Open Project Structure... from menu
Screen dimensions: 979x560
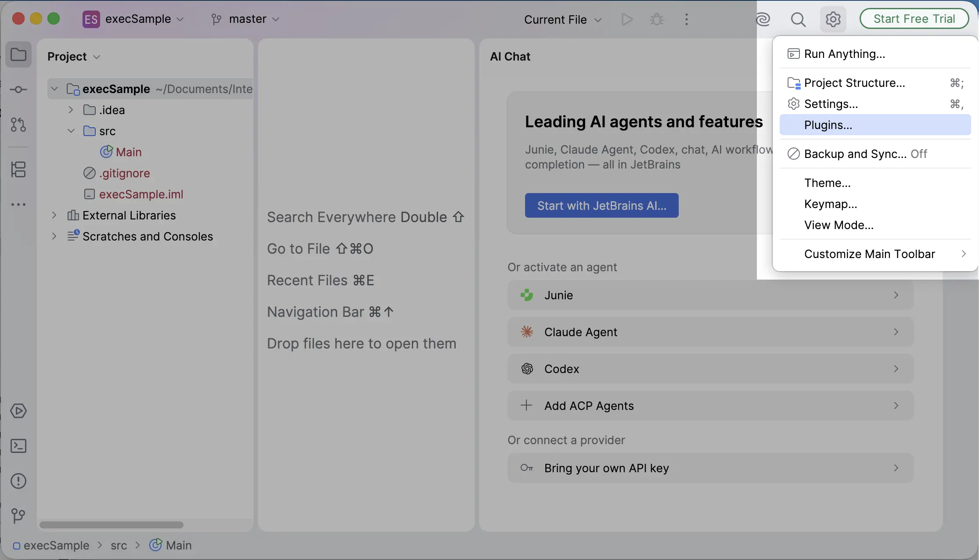click(x=875, y=83)
